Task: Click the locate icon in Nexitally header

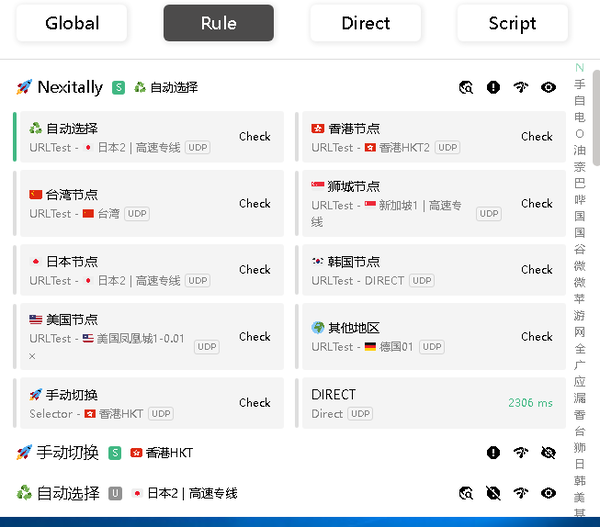Action: (x=466, y=88)
